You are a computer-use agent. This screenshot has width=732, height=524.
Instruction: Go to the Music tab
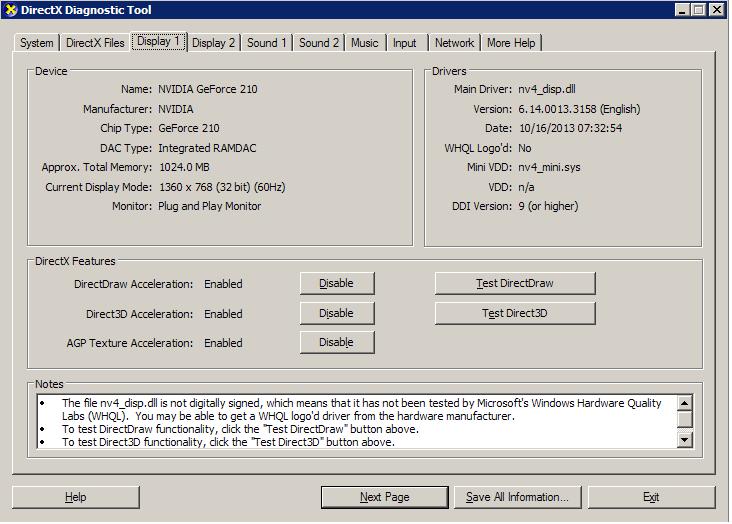point(365,43)
